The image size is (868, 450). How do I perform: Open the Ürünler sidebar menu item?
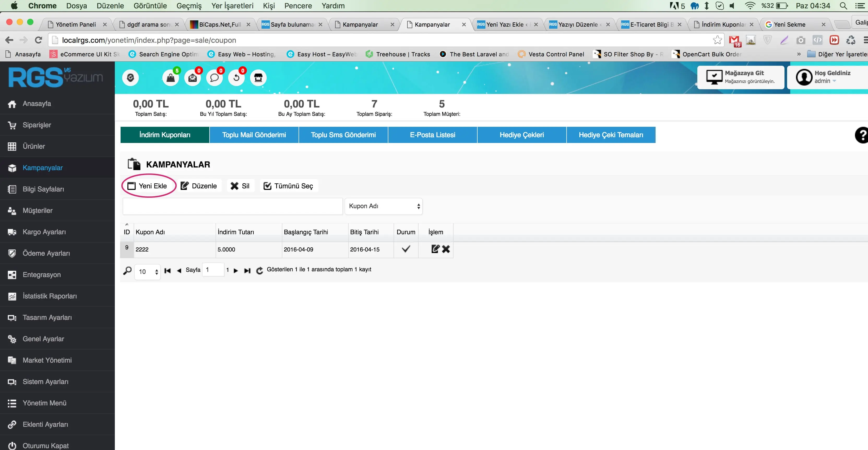[34, 147]
